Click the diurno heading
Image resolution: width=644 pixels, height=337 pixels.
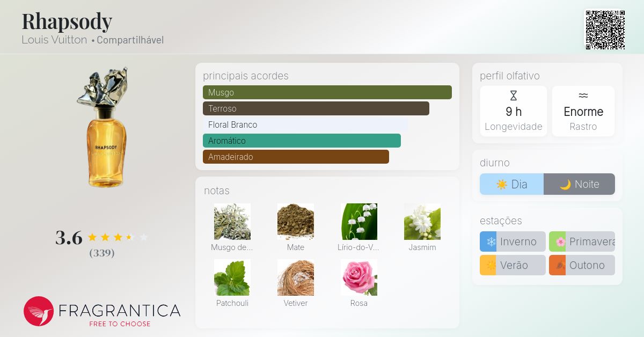pos(495,163)
